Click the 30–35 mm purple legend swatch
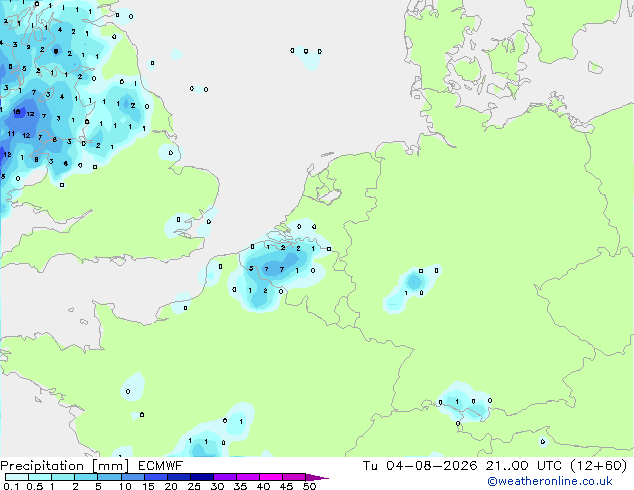This screenshot has width=634, height=490. click(225, 477)
